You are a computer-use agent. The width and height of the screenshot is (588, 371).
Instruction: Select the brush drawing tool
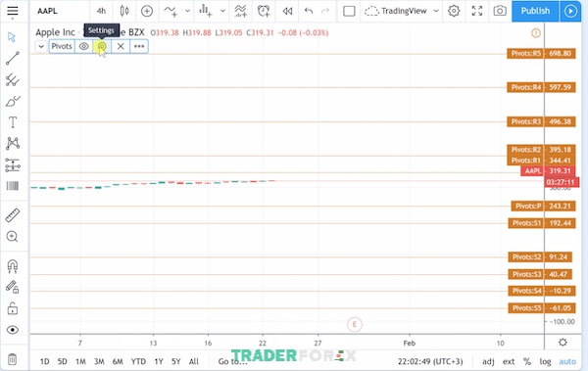(13, 101)
